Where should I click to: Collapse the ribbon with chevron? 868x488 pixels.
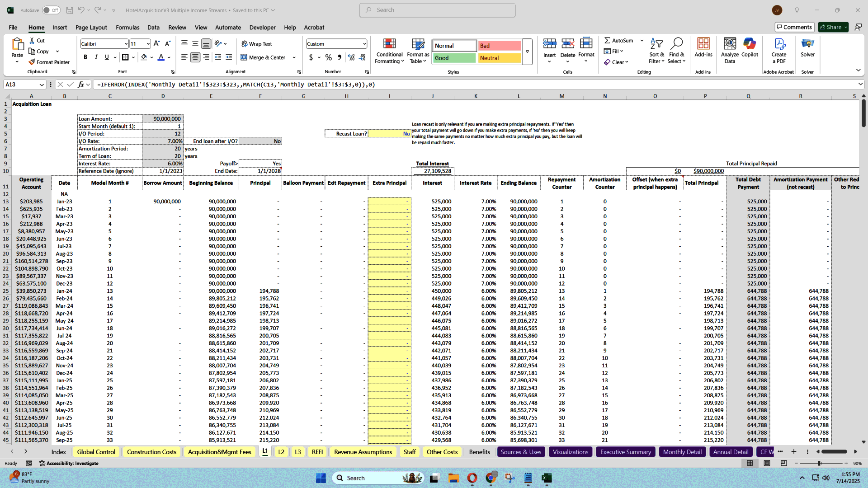[858, 70]
